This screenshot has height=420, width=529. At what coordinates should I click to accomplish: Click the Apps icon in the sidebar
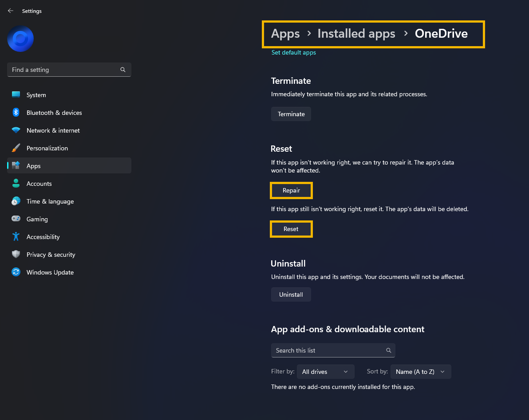click(16, 165)
